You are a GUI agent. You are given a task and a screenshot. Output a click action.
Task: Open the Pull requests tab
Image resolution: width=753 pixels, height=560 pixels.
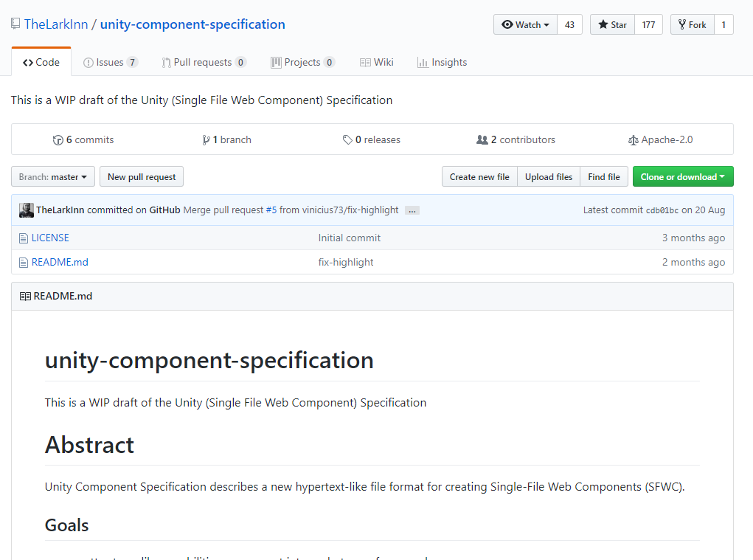tap(204, 62)
